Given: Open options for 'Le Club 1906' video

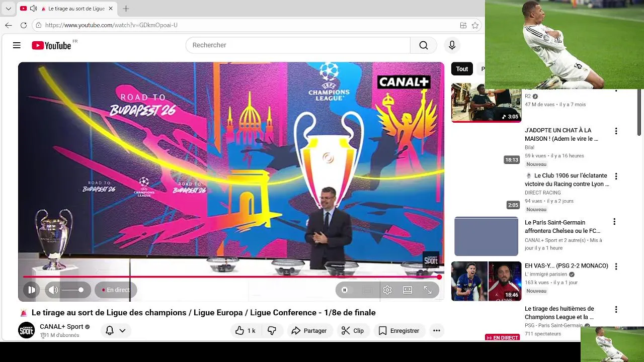Looking at the screenshot, I should (x=616, y=176).
